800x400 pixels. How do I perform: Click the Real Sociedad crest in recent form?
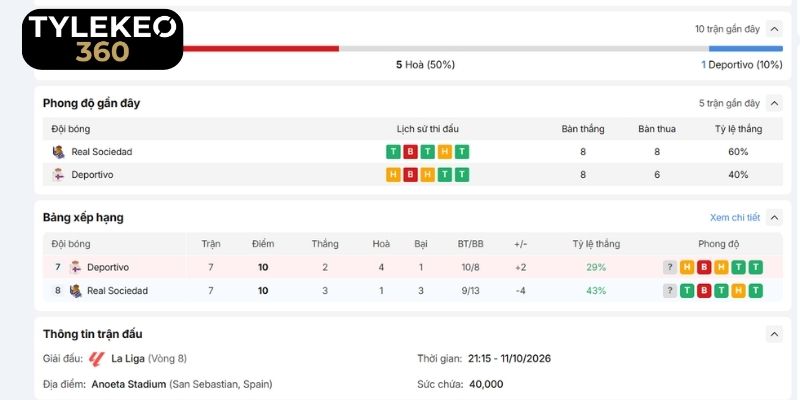(x=59, y=152)
